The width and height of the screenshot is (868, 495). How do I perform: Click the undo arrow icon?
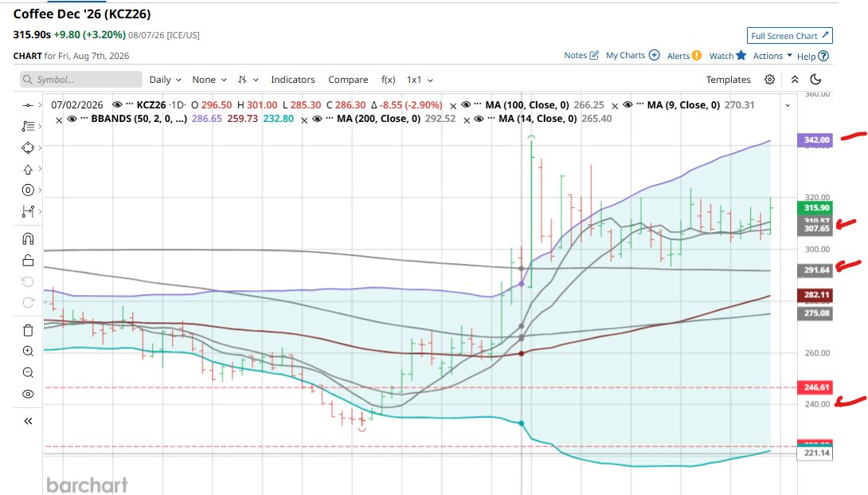28,281
